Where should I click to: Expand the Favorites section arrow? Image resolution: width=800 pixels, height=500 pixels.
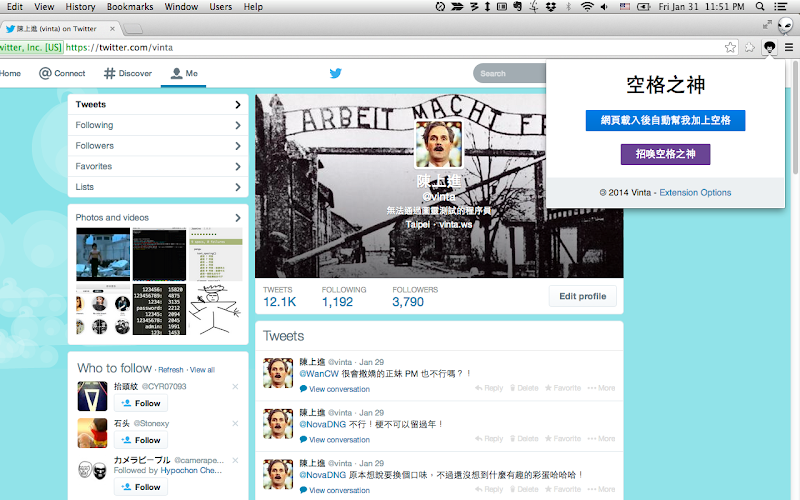point(238,166)
